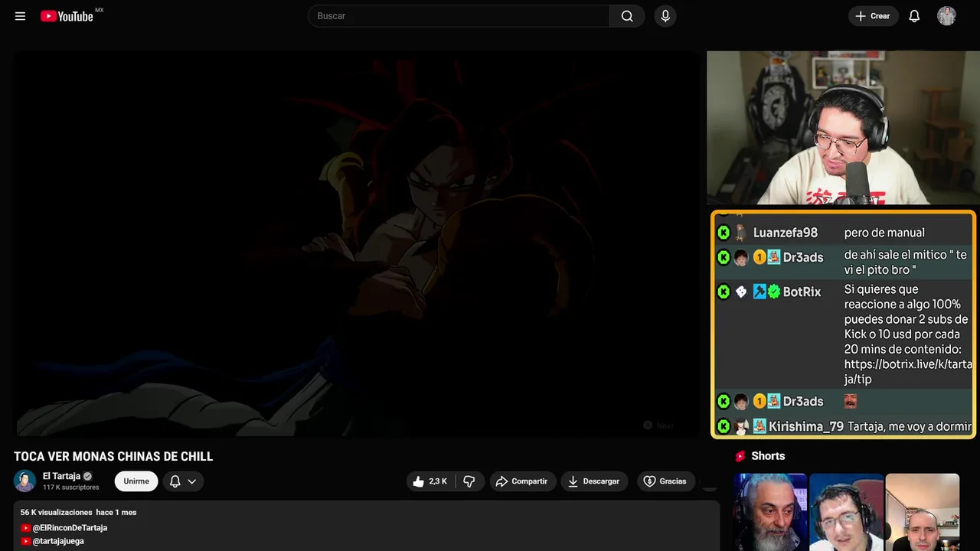This screenshot has width=980, height=551.
Task: Open the hamburger guide menu
Action: [x=20, y=16]
